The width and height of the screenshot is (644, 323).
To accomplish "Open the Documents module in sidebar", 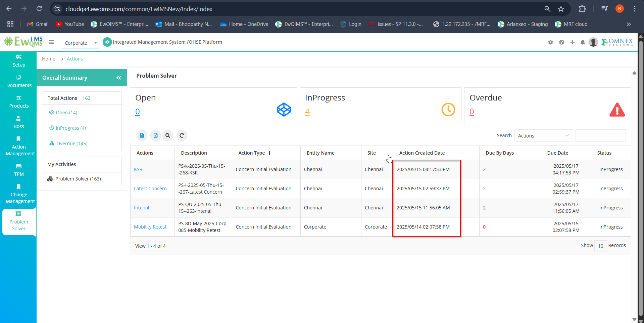I will (19, 81).
